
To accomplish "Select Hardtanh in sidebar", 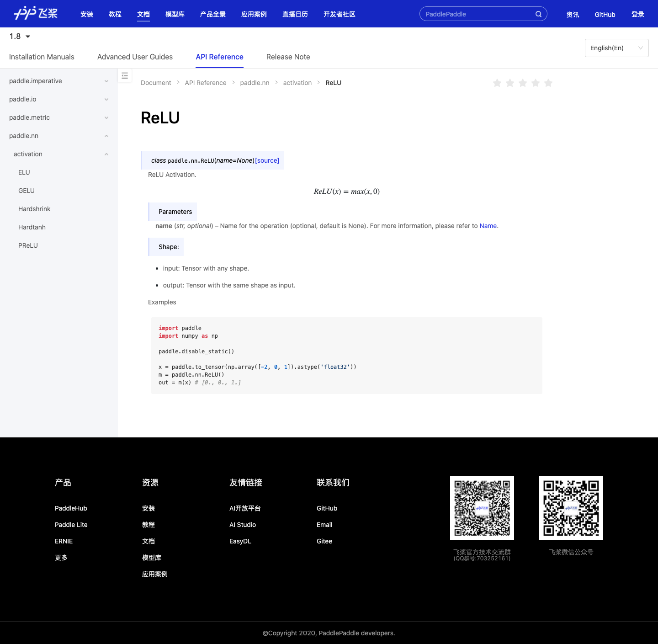I will [32, 227].
